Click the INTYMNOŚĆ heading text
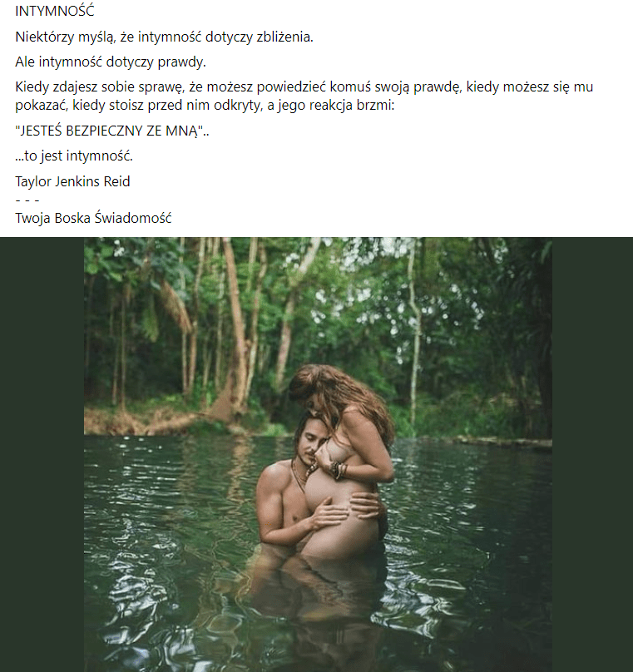The image size is (633, 672). click(55, 11)
